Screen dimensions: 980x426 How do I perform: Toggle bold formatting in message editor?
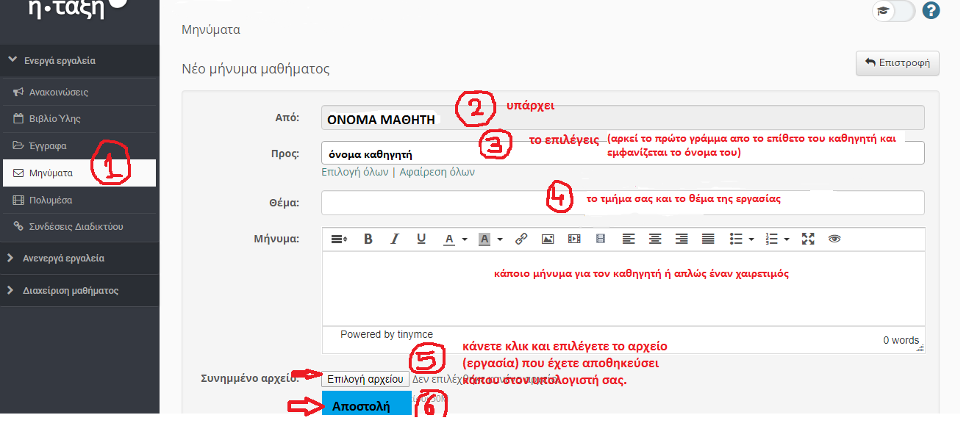pos(368,239)
